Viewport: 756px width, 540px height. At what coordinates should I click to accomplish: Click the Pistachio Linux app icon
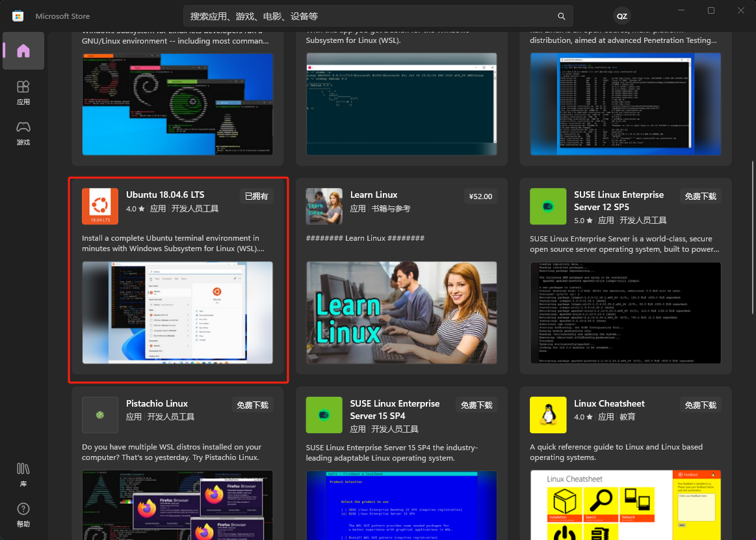point(100,415)
